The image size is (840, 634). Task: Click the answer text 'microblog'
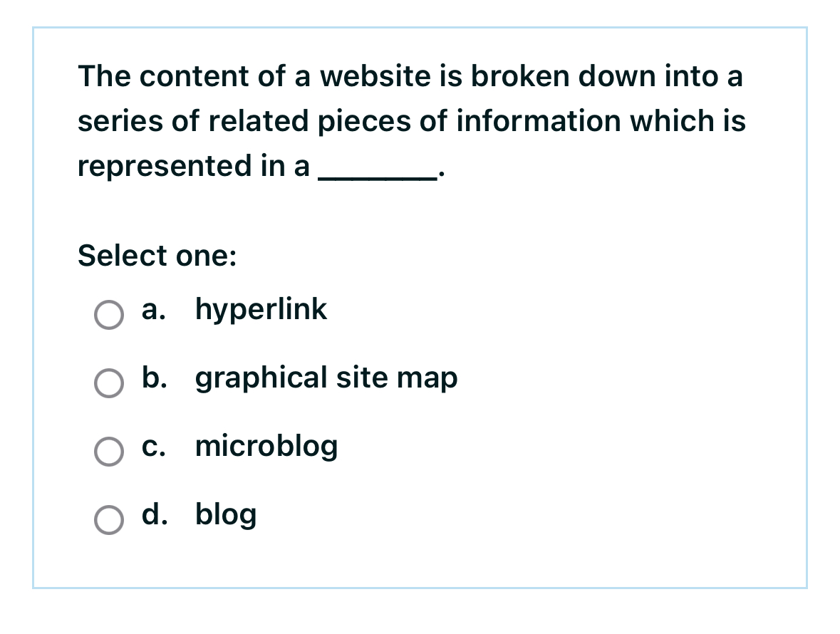click(x=266, y=447)
